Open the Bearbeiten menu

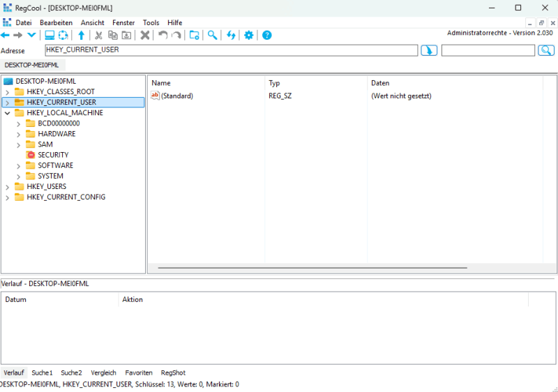tap(56, 22)
